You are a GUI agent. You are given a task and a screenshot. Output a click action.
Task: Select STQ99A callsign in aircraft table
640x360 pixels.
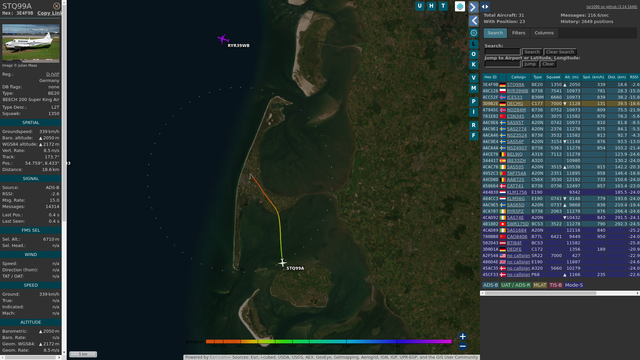click(516, 85)
